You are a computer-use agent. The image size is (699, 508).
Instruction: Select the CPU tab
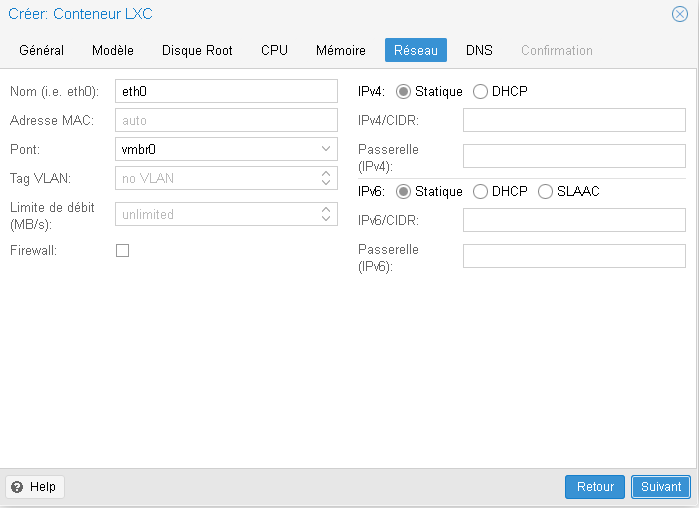coord(274,50)
